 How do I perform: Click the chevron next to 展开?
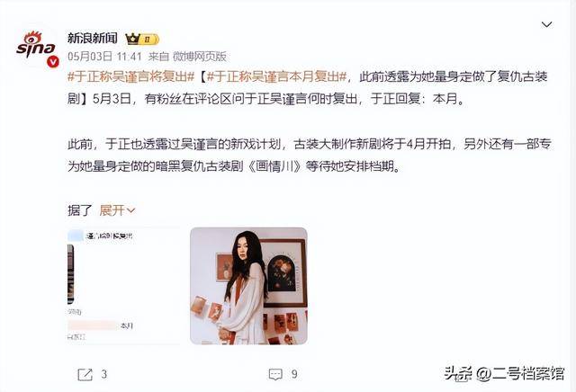point(130,210)
